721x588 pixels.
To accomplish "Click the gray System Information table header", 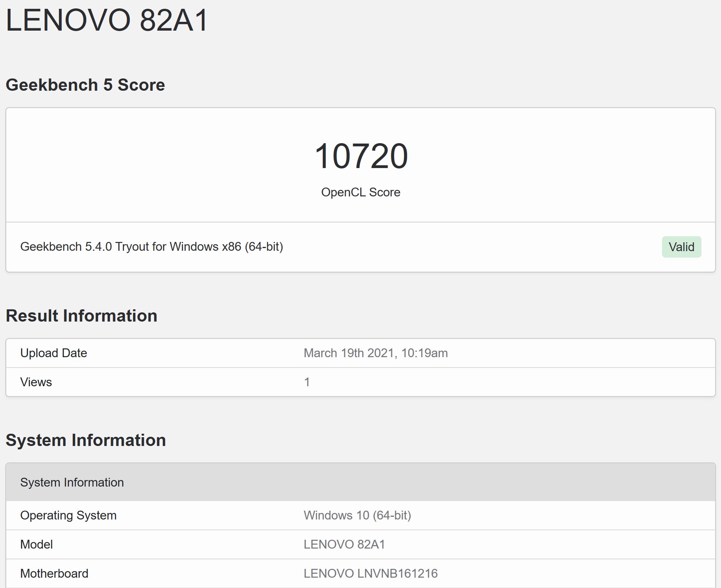I will click(361, 482).
